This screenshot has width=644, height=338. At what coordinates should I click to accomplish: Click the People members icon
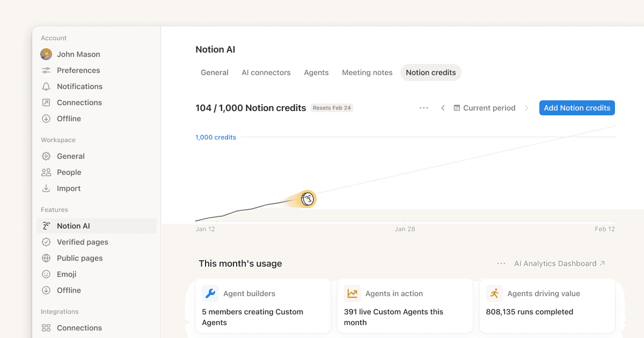pyautogui.click(x=46, y=172)
